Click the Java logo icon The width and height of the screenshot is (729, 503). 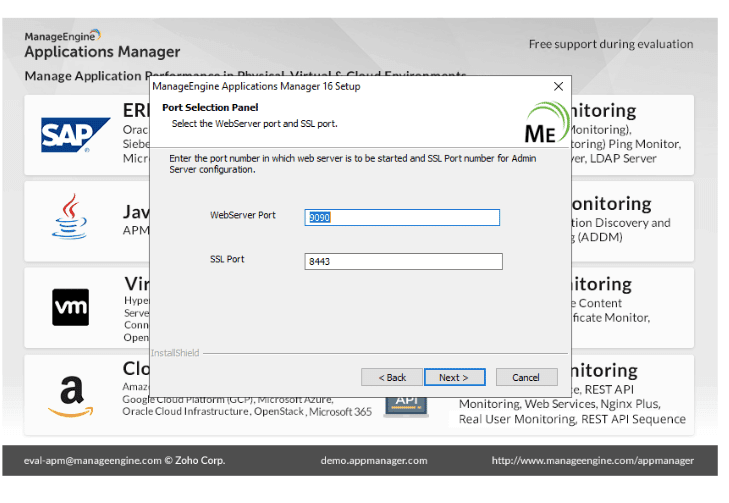coord(69,216)
